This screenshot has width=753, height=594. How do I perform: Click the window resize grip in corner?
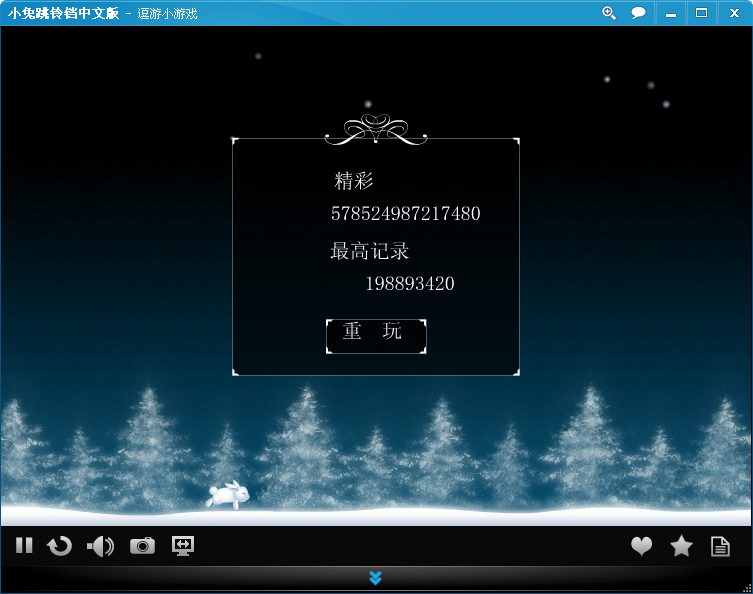pos(747,588)
